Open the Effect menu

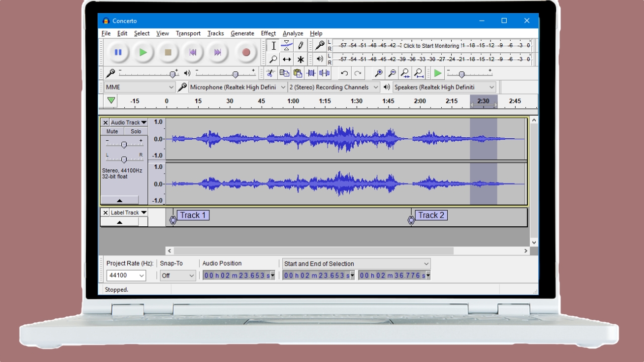pos(268,33)
